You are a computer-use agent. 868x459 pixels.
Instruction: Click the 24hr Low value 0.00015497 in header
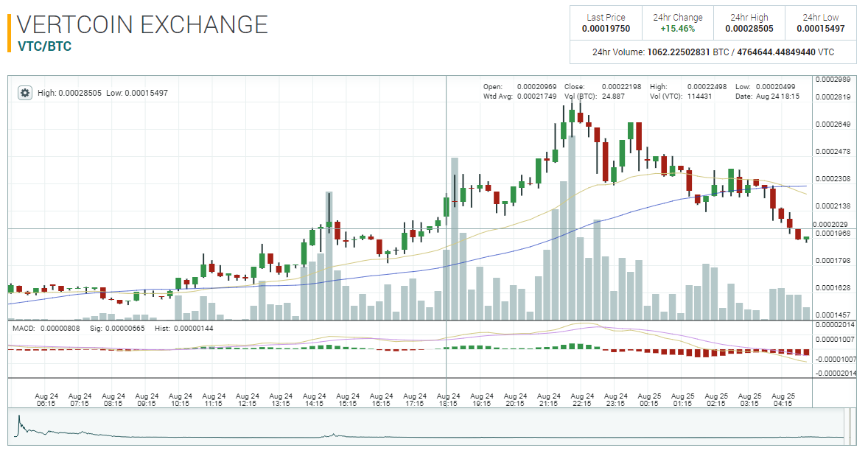(x=820, y=29)
